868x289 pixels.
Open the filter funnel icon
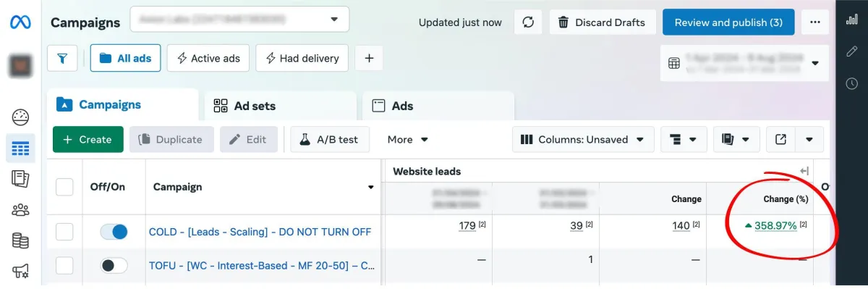coord(62,58)
